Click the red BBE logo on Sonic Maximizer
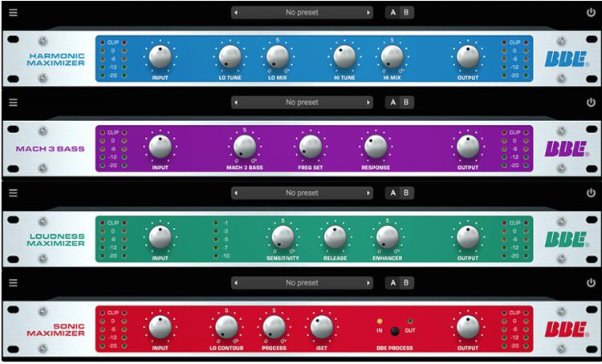 click(567, 330)
